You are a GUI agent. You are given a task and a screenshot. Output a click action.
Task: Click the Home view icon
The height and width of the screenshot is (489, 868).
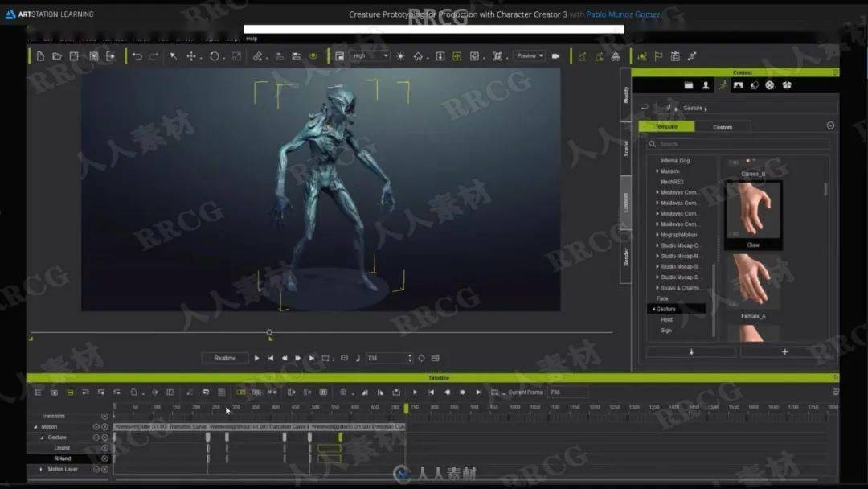coord(418,56)
